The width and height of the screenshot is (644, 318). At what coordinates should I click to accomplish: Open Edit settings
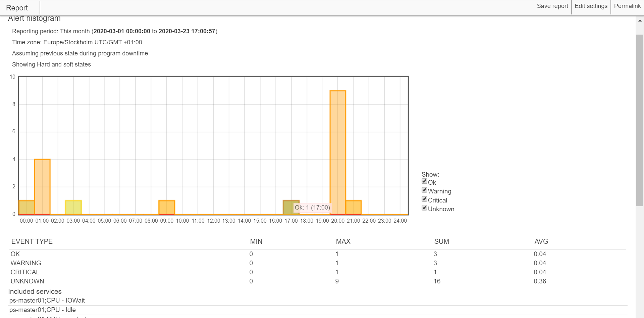(591, 6)
